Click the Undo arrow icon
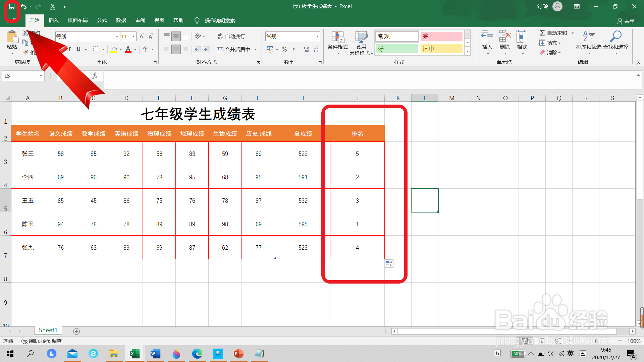The width and height of the screenshot is (644, 362). pos(23,7)
